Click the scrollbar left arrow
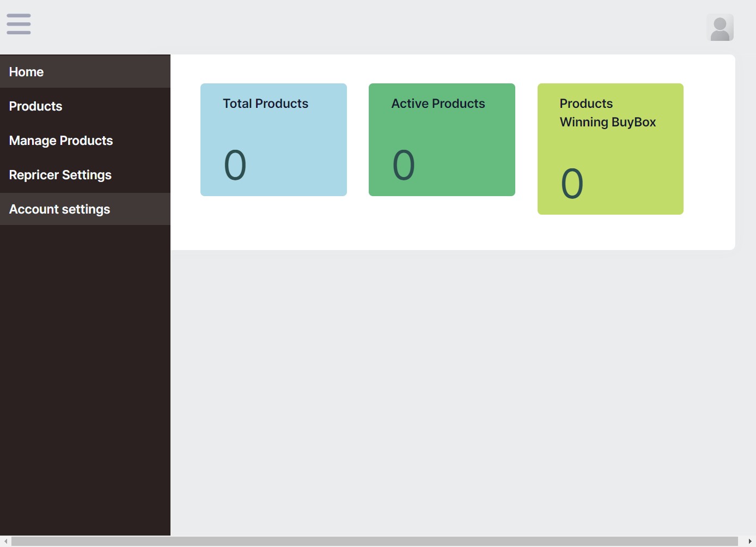 coord(5,541)
